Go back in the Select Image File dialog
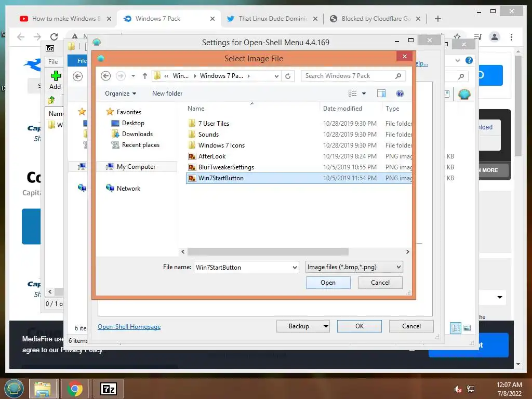The height and width of the screenshot is (399, 532). tap(106, 76)
